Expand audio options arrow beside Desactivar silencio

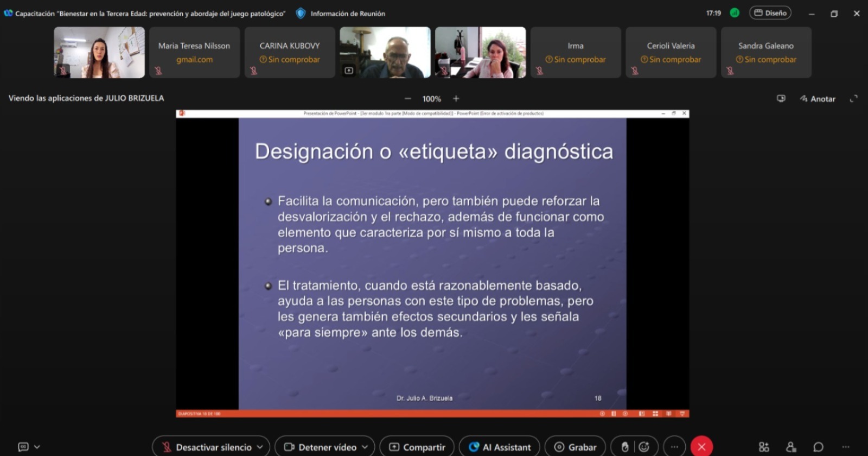pyautogui.click(x=260, y=447)
